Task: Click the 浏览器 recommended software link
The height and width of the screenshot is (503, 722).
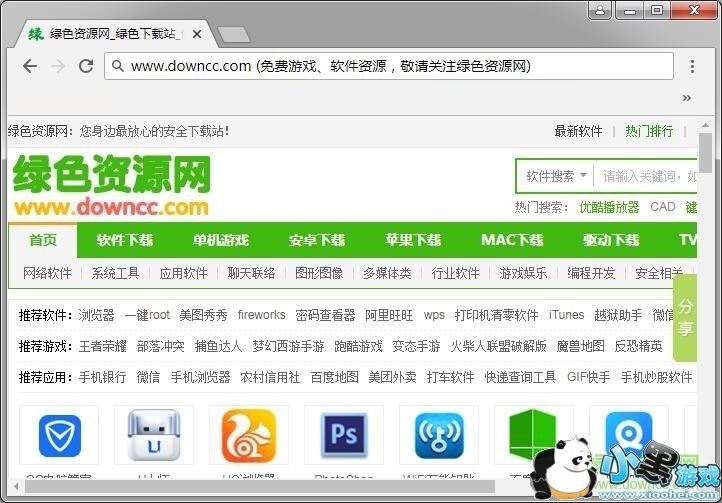Action: click(x=96, y=315)
